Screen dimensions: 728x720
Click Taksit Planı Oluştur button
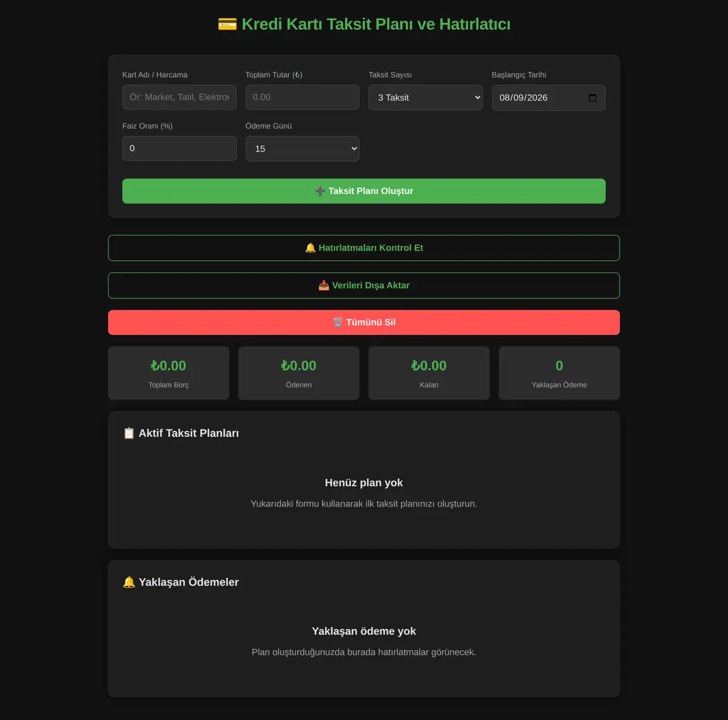click(x=364, y=191)
